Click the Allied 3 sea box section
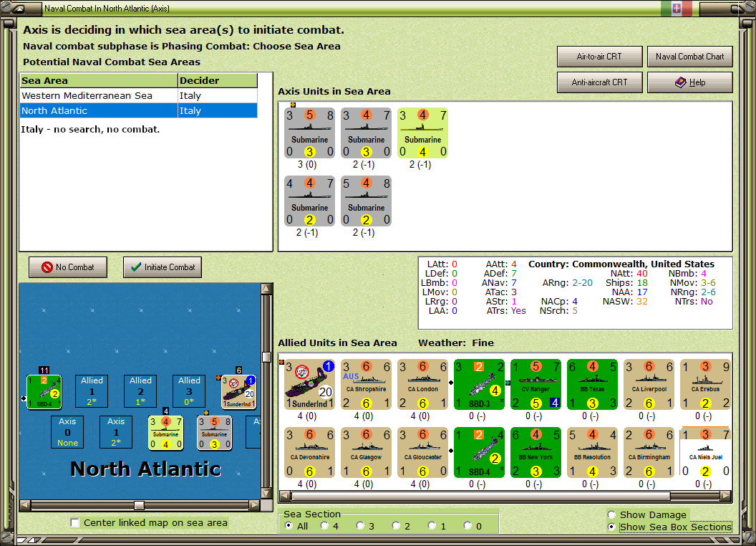The height and width of the screenshot is (546, 756). click(x=189, y=391)
